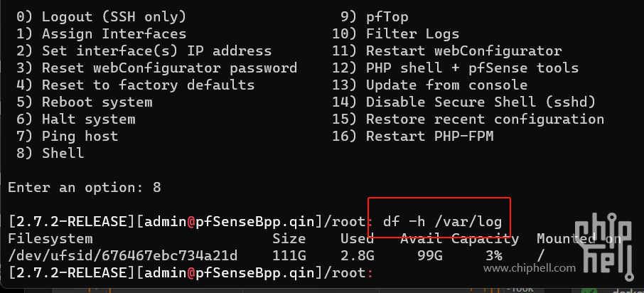Viewport: 644px width, 293px height.
Task: Click the www.chiphell.com watermark link
Action: tap(530, 269)
